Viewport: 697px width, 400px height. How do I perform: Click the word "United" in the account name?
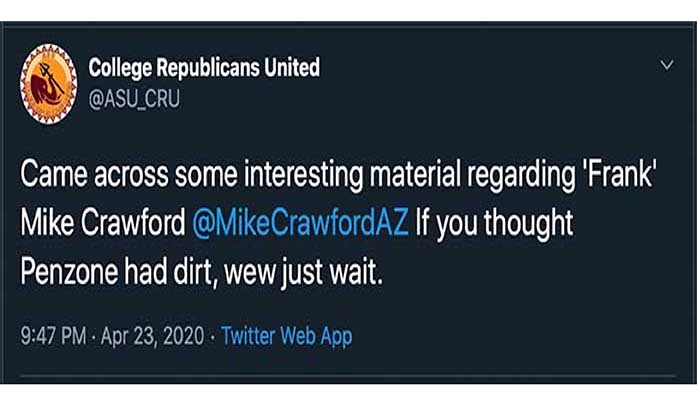290,68
